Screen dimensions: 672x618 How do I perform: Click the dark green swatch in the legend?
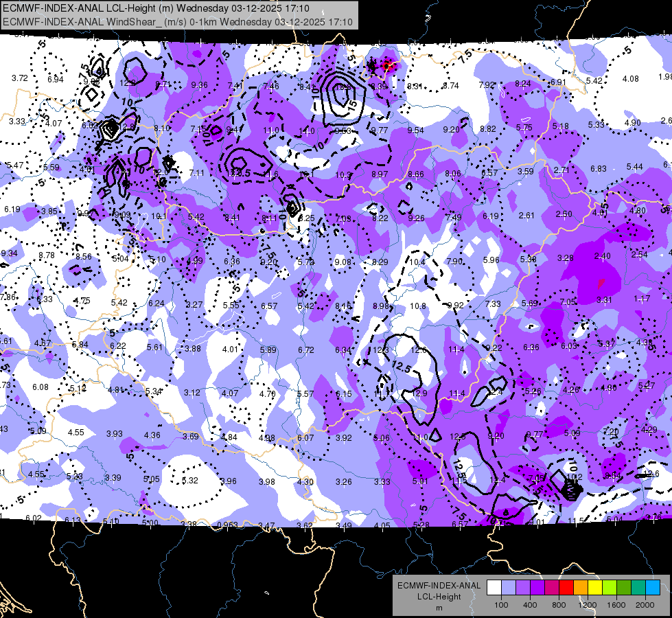[x=624, y=588]
